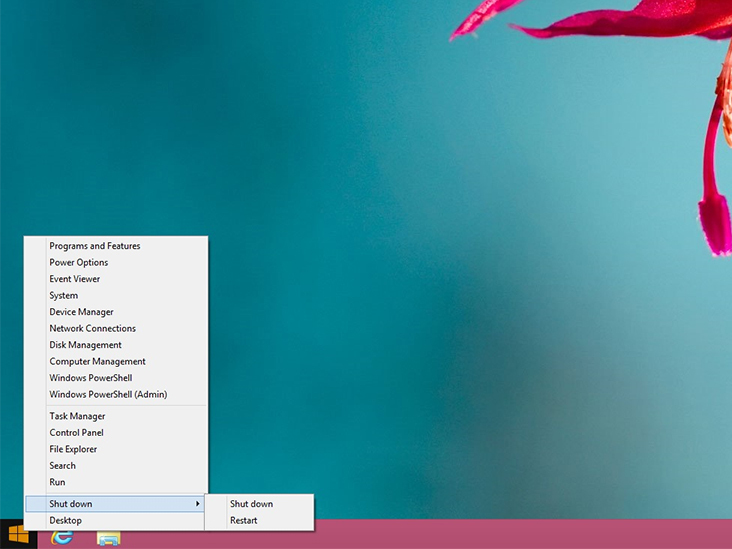Launch Event Viewer

point(116,279)
